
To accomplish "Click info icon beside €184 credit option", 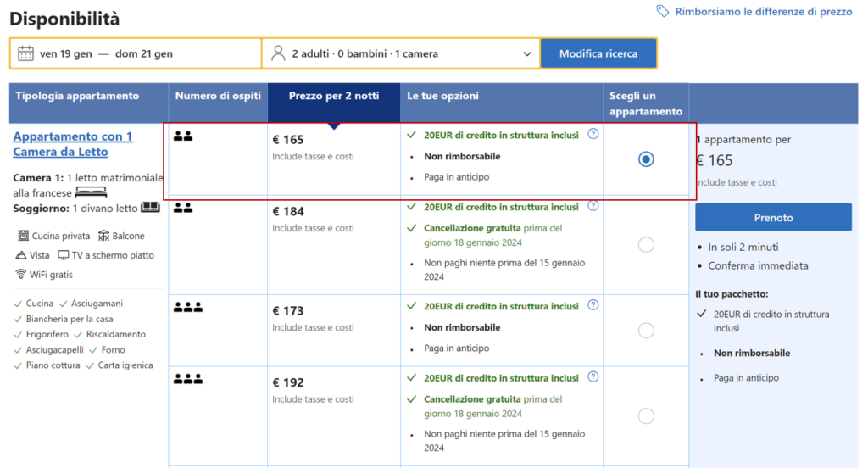I will tap(593, 206).
